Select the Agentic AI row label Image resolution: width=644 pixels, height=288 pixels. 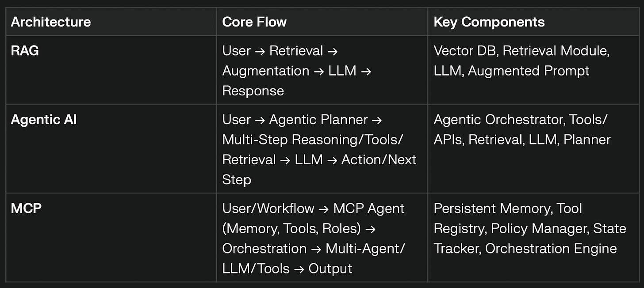tap(43, 120)
